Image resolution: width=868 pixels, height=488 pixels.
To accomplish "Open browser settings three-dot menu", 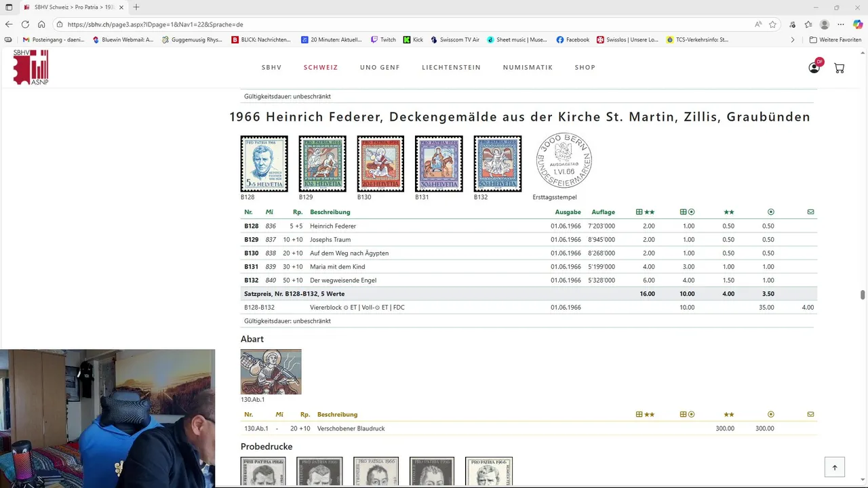I will coord(841,24).
